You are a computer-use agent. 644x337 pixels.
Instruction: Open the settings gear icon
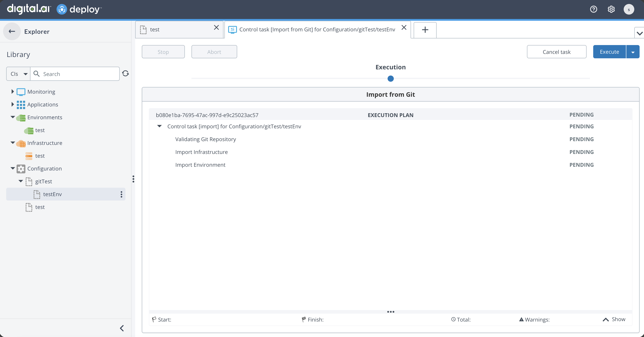point(611,9)
